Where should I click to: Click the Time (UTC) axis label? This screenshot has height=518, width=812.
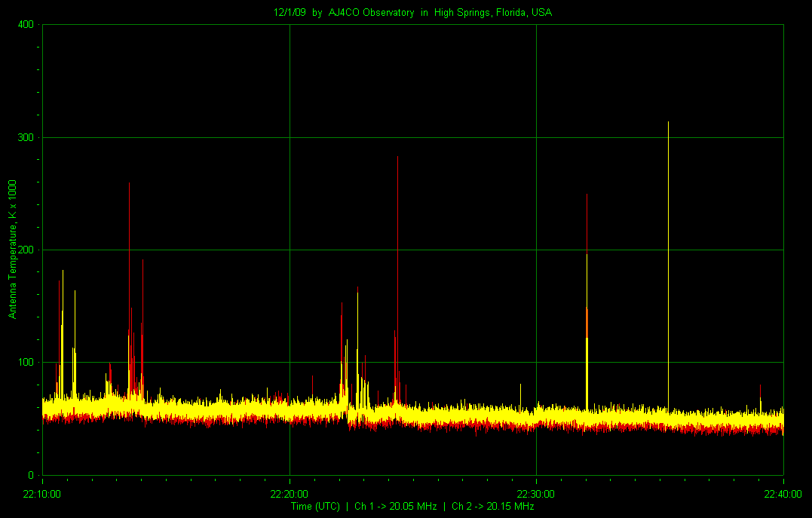[316, 506]
